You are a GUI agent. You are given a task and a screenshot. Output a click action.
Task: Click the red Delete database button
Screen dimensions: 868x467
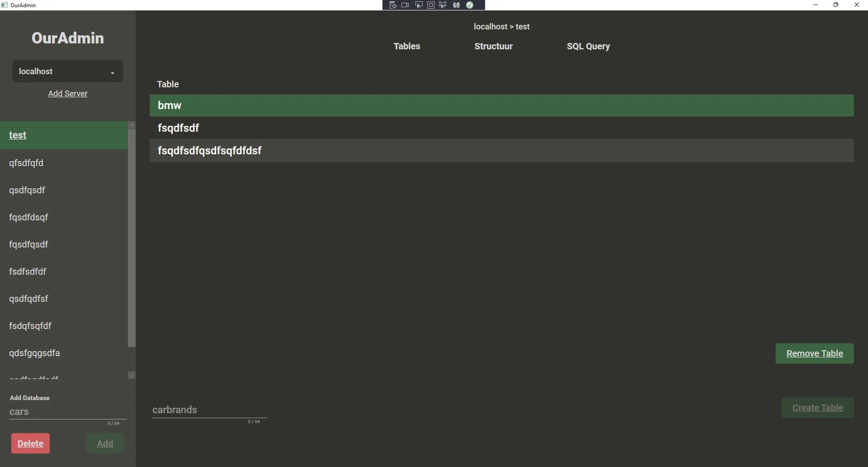coord(30,443)
